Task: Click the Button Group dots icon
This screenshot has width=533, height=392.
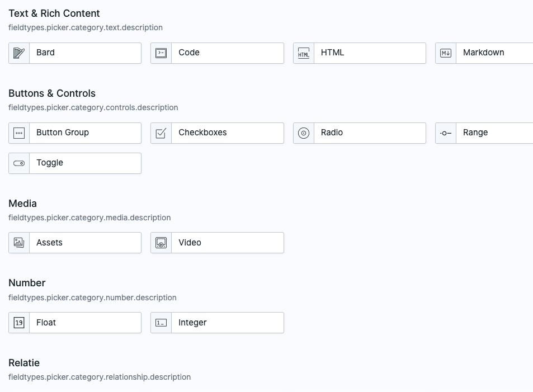Action: click(x=19, y=133)
